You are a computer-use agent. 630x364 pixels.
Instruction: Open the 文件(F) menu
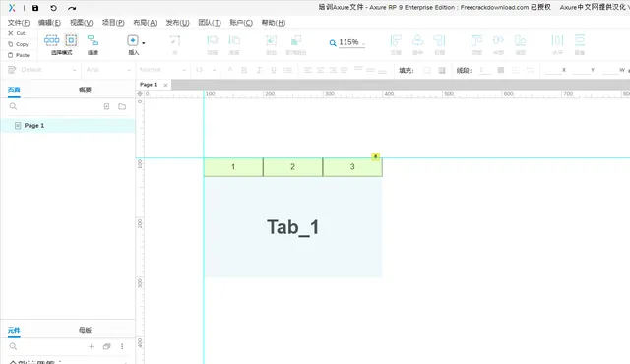click(19, 23)
